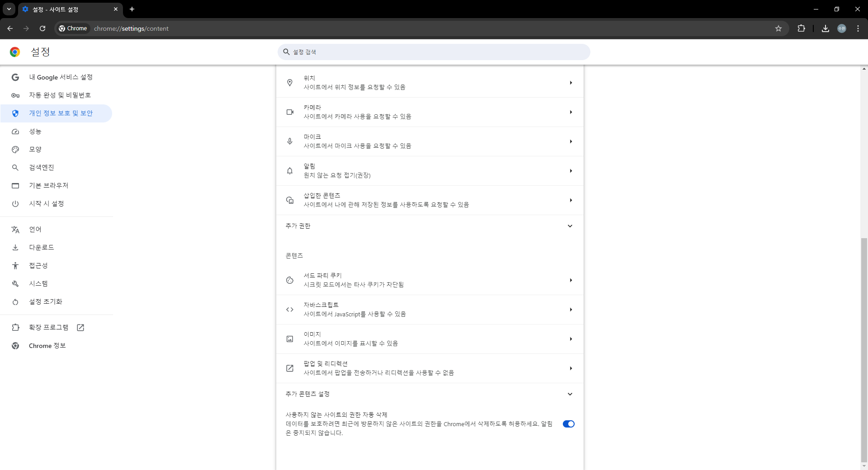The height and width of the screenshot is (470, 868).
Task: Click the bookmark star icon in address bar
Action: pyautogui.click(x=778, y=28)
